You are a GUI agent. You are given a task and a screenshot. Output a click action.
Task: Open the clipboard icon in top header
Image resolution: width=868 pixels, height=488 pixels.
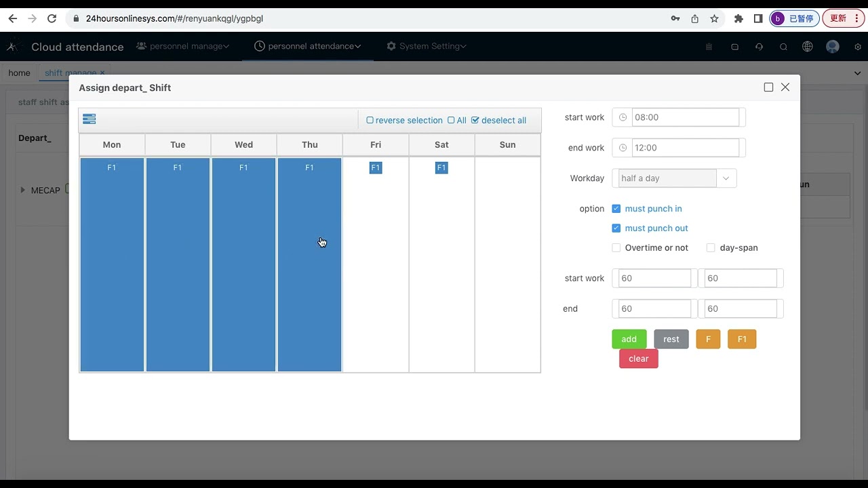(x=709, y=47)
